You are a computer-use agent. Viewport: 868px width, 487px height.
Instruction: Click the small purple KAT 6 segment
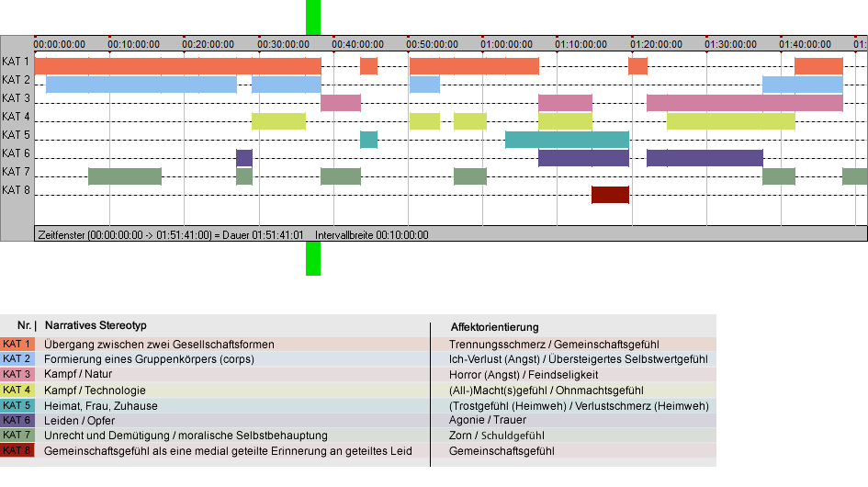click(x=244, y=158)
